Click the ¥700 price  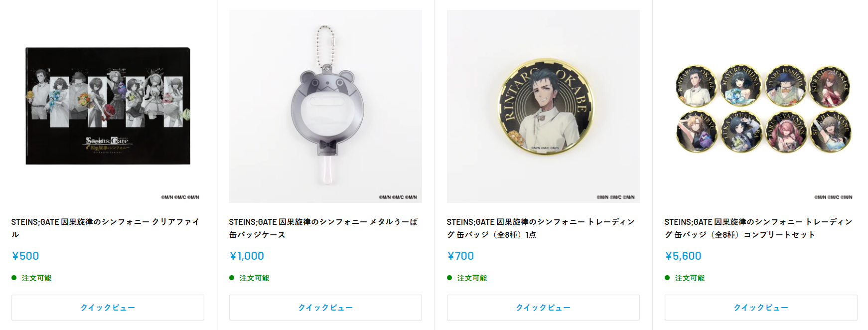coord(460,256)
